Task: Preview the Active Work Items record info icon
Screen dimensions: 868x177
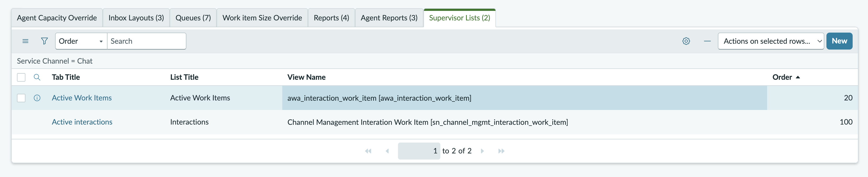Action: [x=37, y=98]
